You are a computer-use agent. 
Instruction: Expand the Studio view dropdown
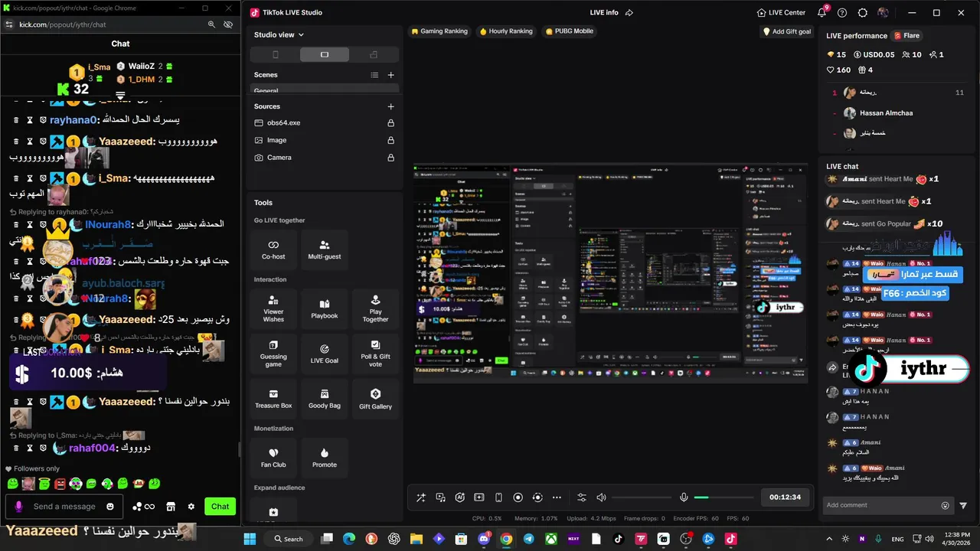coord(279,34)
